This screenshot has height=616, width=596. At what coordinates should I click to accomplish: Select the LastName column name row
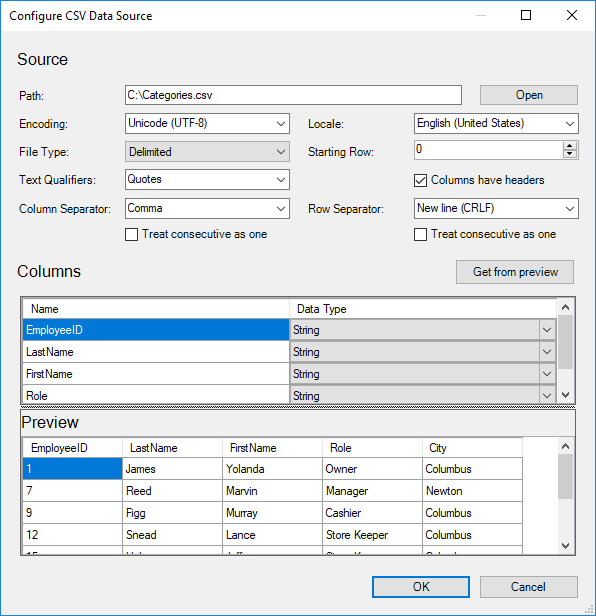point(156,352)
